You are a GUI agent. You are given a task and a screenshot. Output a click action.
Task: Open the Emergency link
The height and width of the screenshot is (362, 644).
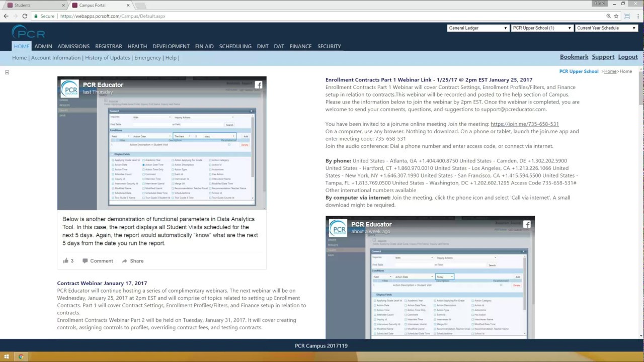coord(147,58)
